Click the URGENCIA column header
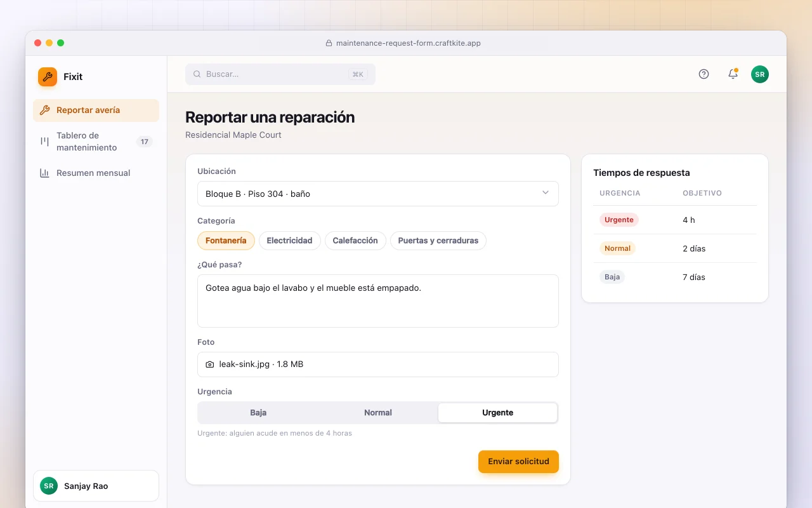Screen dimensions: 812x508 click(x=620, y=193)
